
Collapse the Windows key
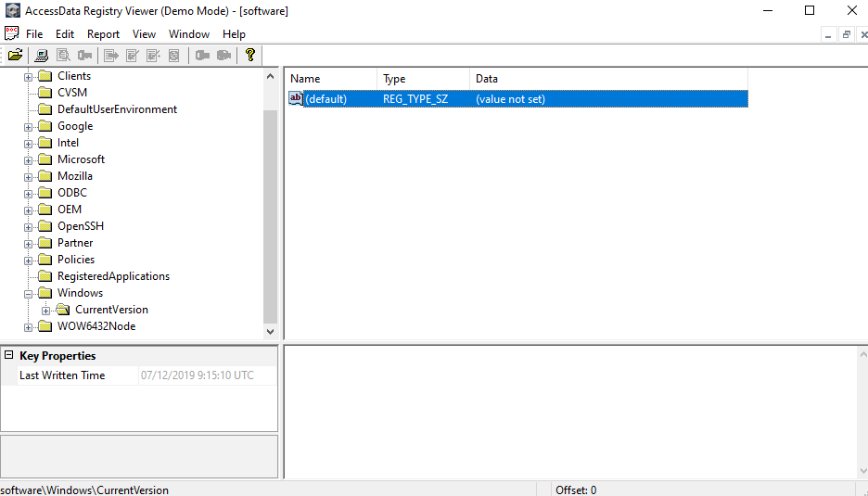click(28, 294)
